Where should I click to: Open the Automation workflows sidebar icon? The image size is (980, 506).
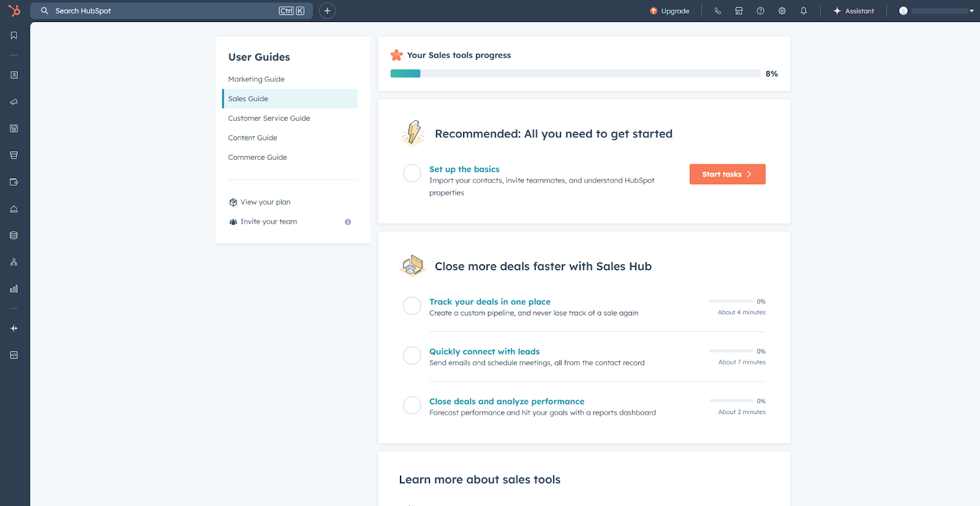click(x=13, y=262)
